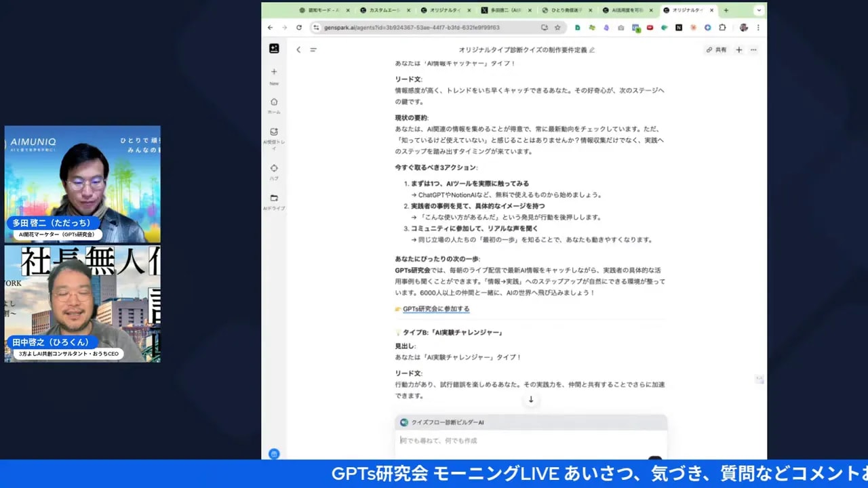Click the bookmark star in the address bar
The height and width of the screenshot is (488, 868).
(x=557, y=28)
